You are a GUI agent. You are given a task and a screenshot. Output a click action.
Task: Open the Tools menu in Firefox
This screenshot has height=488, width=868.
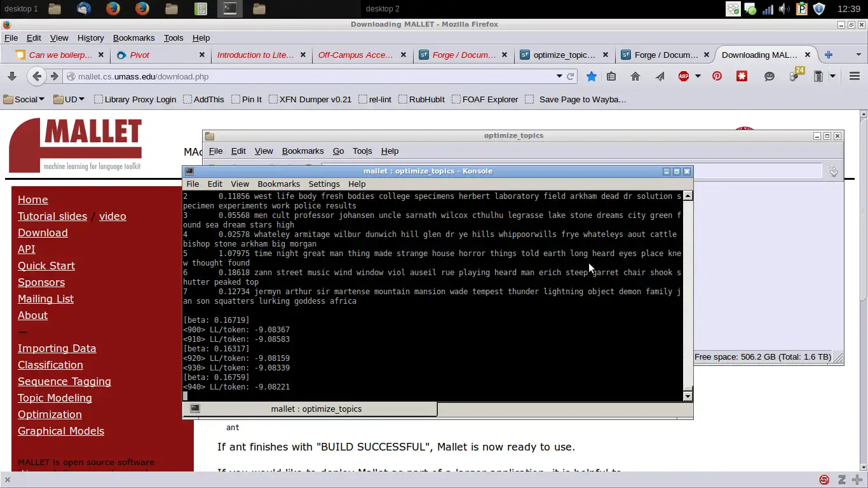pyautogui.click(x=173, y=38)
